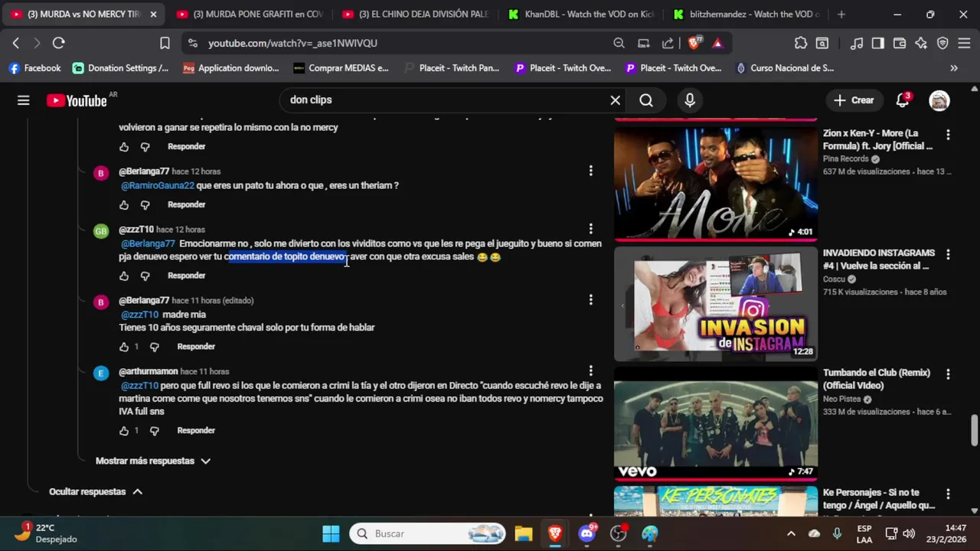Viewport: 980px width, 551px height.
Task: Reply to @Berlanga77's 'madre mia' comment
Action: click(196, 347)
